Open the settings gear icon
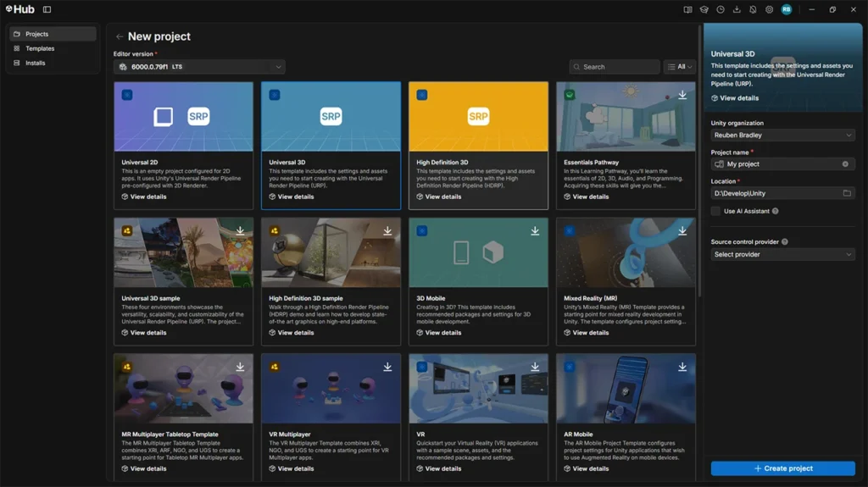868x487 pixels. tap(770, 9)
